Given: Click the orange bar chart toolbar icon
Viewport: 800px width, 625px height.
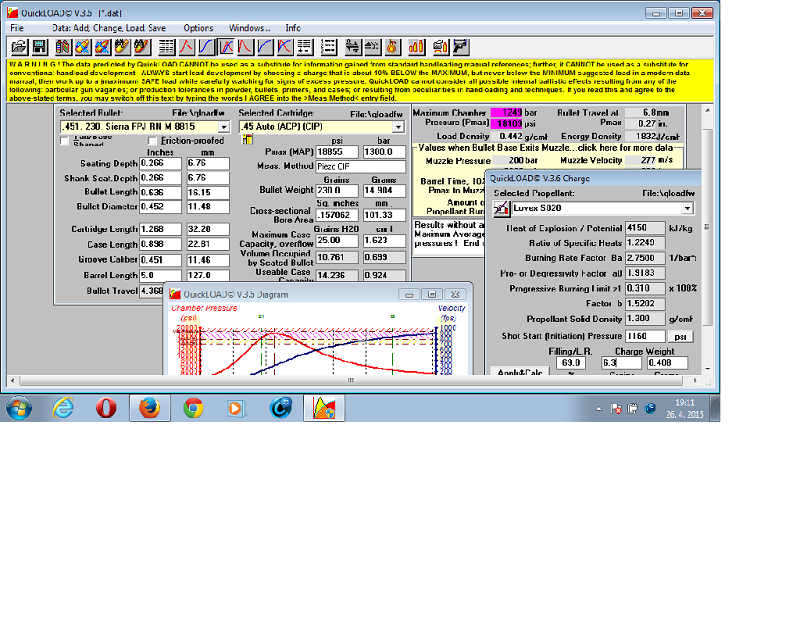Looking at the screenshot, I should [416, 46].
